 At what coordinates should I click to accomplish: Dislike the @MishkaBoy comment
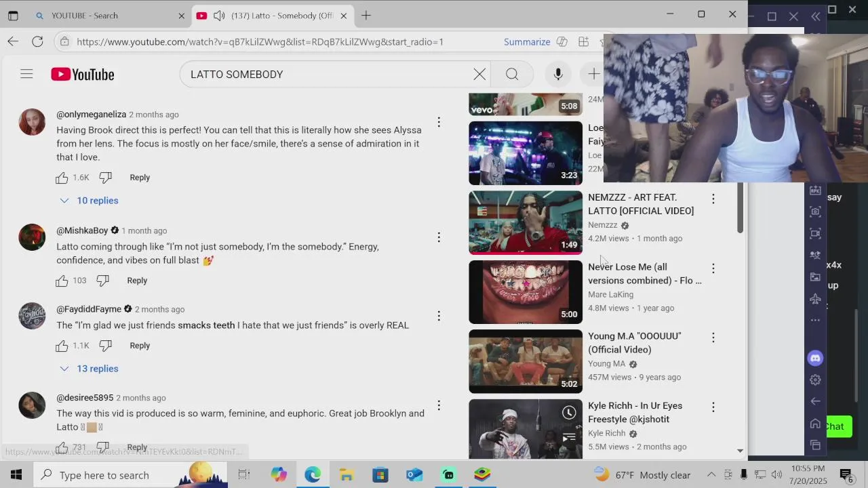coord(102,281)
